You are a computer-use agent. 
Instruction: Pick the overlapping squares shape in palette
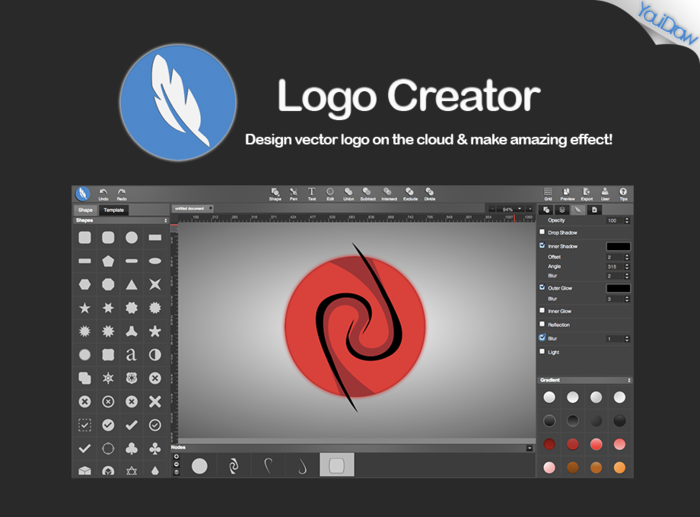pos(84,378)
